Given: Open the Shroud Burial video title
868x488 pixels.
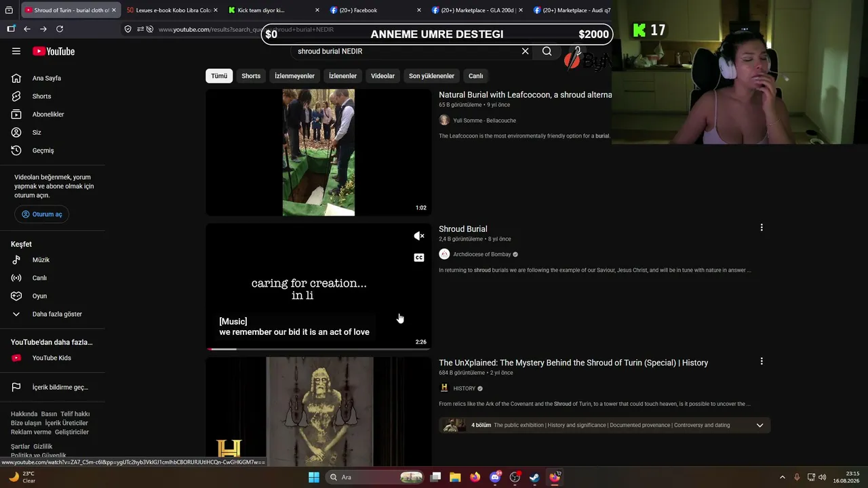Looking at the screenshot, I should (x=463, y=229).
